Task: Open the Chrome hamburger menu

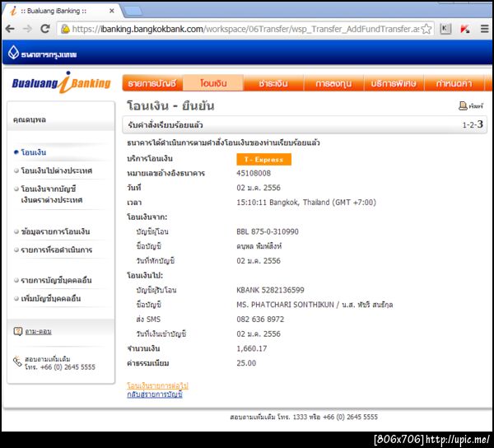Action: click(485, 29)
